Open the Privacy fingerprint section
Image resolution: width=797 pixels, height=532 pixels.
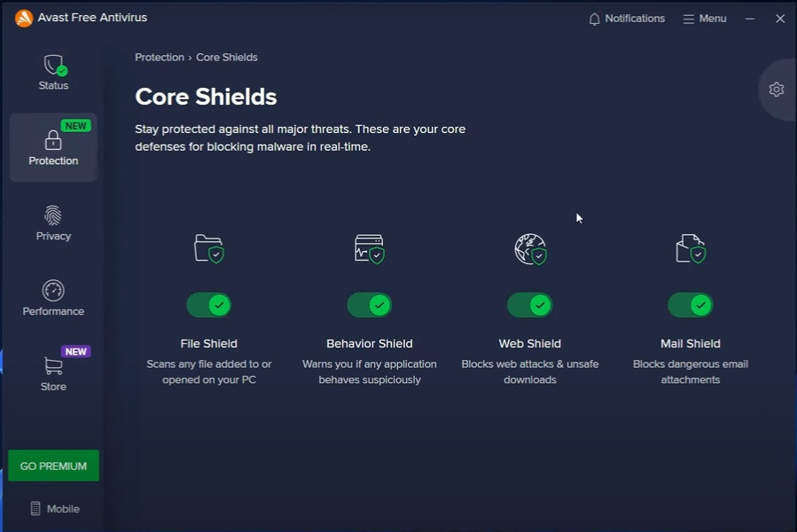[x=53, y=223]
